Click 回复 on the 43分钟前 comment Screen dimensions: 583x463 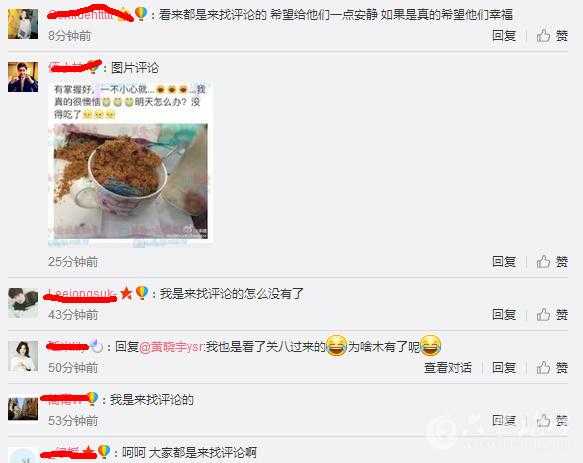504,315
